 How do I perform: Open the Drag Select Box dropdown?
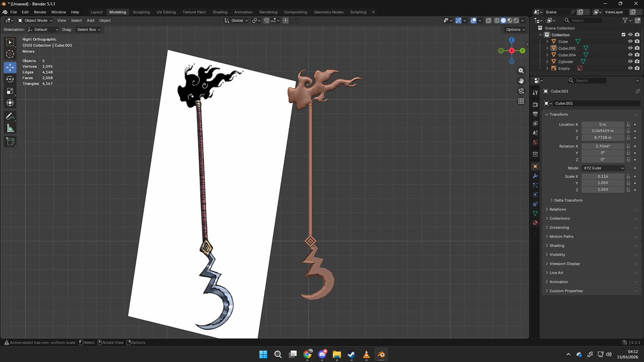point(88,29)
